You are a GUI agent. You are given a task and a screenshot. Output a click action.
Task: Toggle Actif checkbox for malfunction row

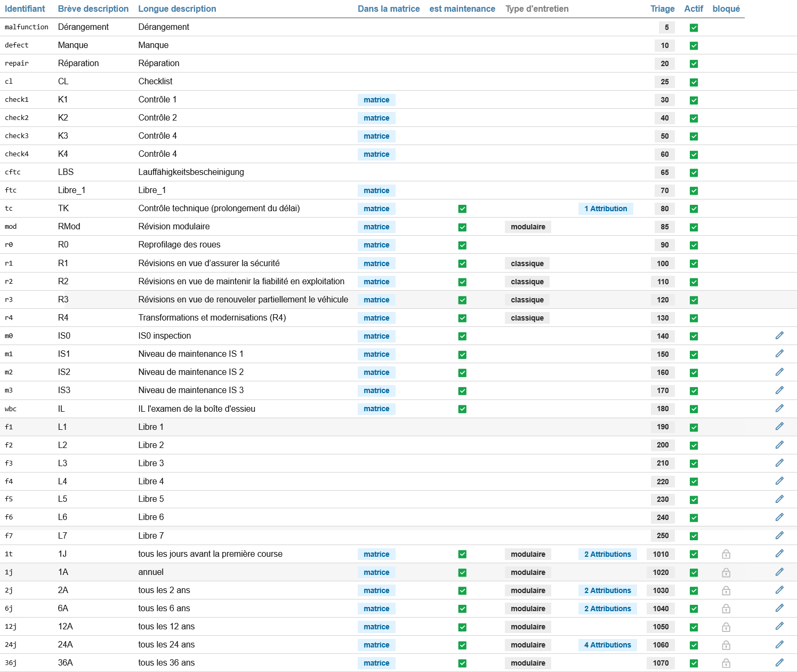694,28
